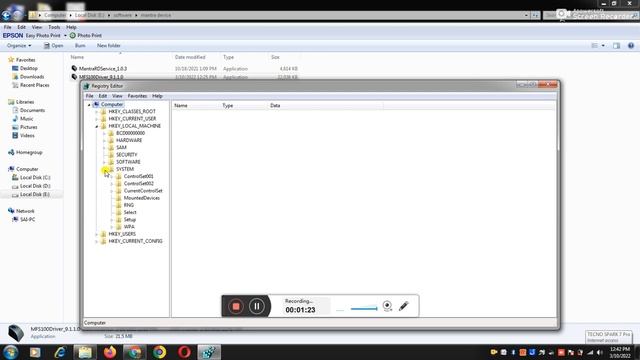Open Local Disk (D:) in sidebar
The width and height of the screenshot is (640, 360).
[x=35, y=186]
